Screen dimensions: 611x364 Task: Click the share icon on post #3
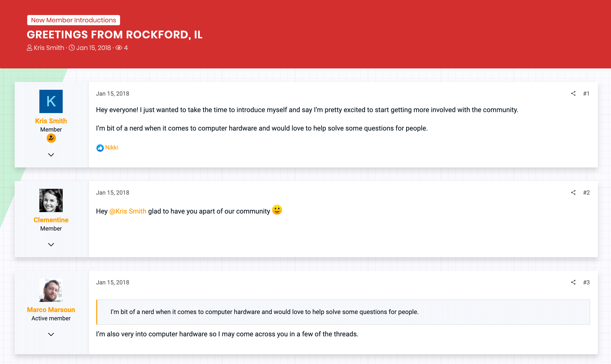coord(573,282)
